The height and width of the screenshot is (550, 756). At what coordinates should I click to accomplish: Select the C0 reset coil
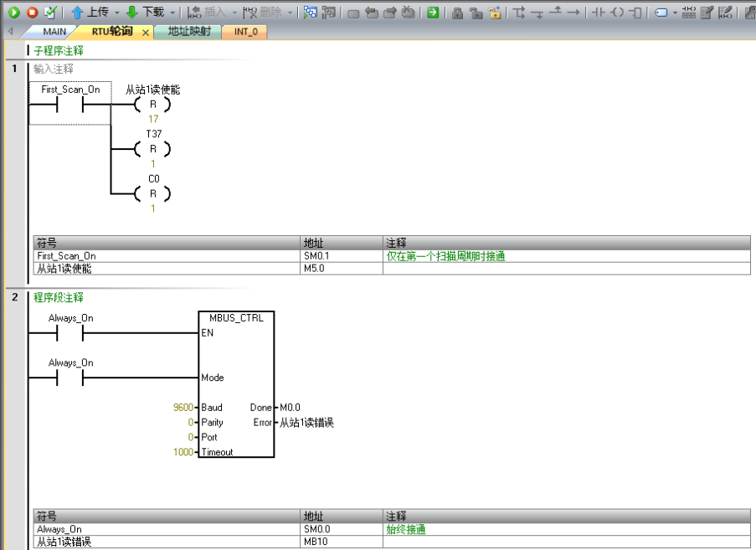pyautogui.click(x=153, y=193)
